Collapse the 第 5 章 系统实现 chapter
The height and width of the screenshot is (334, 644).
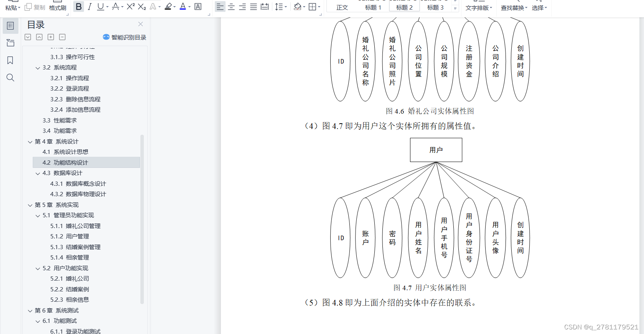30,205
